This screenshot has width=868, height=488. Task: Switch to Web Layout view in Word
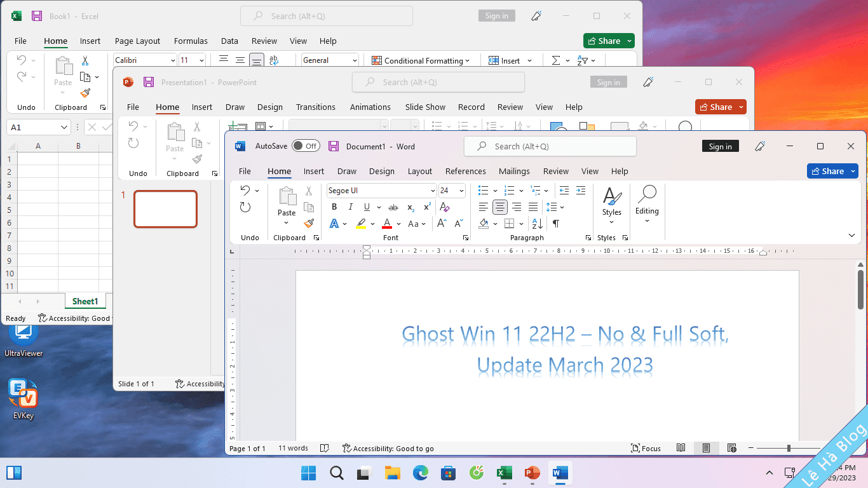pos(732,448)
